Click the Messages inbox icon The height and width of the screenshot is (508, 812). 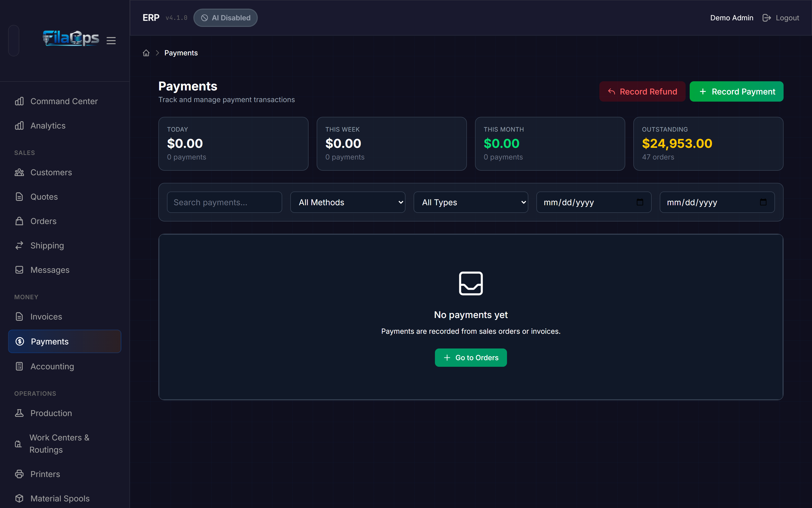20,270
